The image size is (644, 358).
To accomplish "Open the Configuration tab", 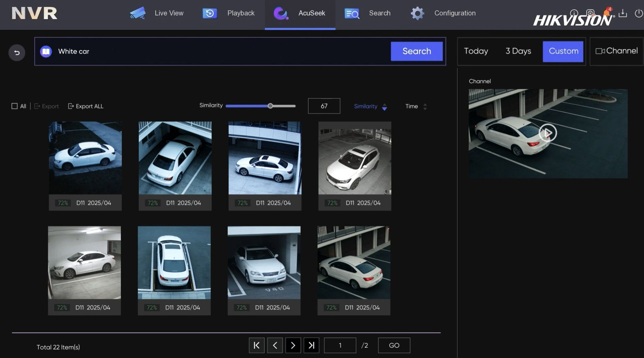I will [x=443, y=13].
